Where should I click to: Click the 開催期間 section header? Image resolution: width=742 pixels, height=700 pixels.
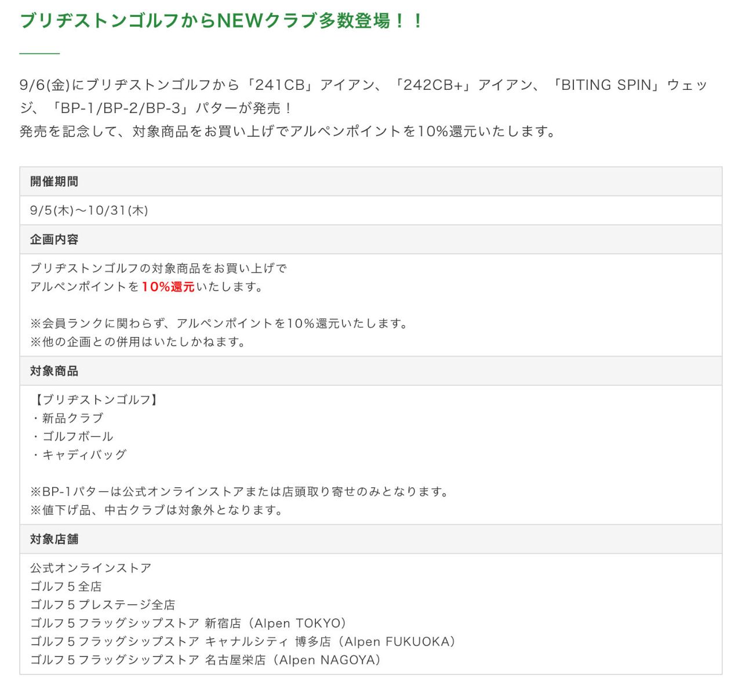(x=54, y=182)
